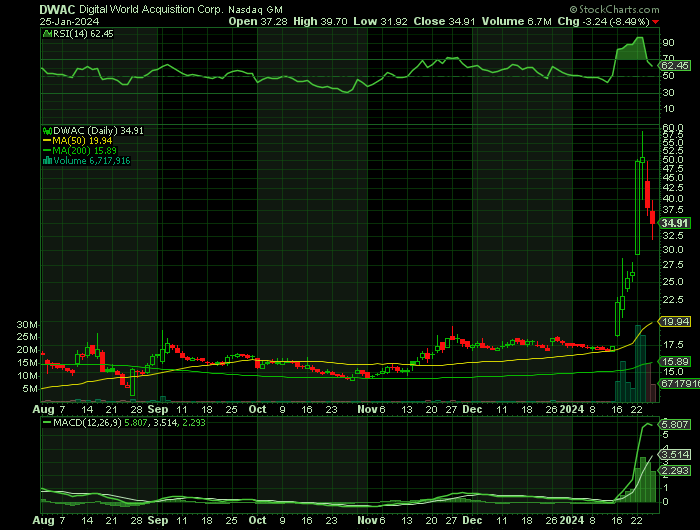Click the 2024 label on MACD panel date axis
700x530 pixels.
572,521
